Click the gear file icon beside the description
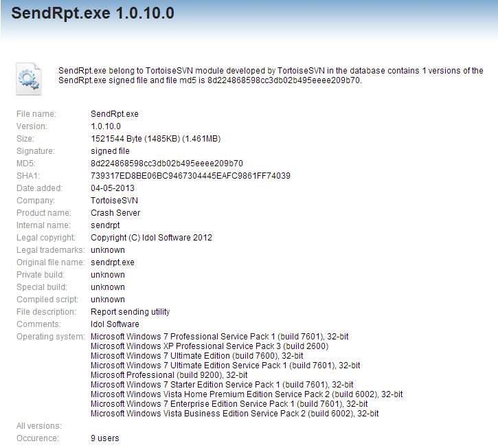Image resolution: width=498 pixels, height=448 pixels. (29, 79)
